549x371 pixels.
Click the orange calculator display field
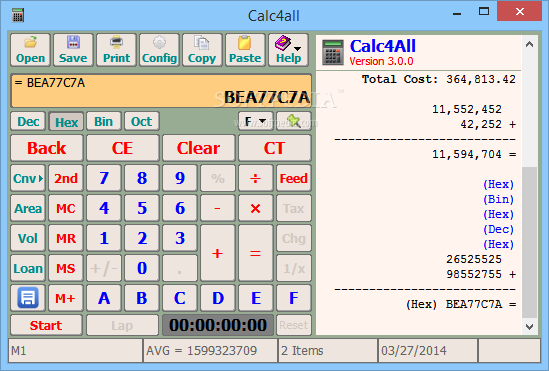point(161,91)
